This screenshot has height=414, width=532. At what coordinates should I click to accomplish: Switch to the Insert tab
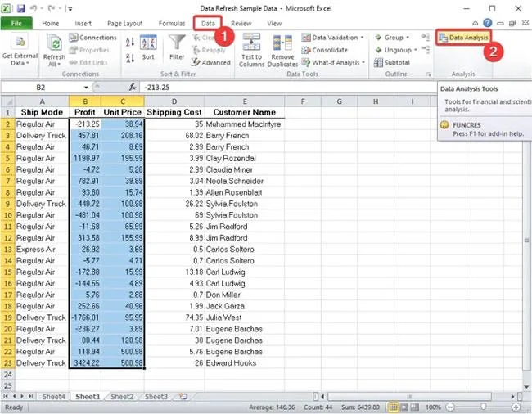click(83, 24)
